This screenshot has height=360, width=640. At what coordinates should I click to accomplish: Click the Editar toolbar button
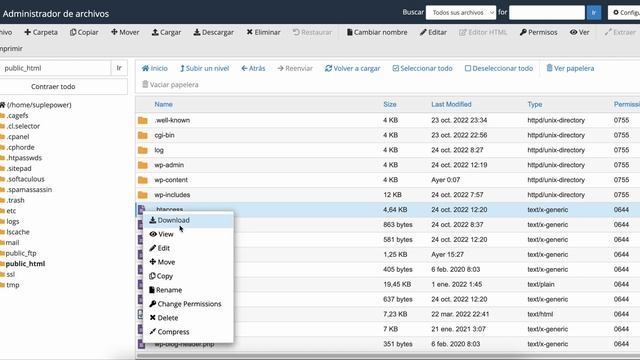(433, 32)
